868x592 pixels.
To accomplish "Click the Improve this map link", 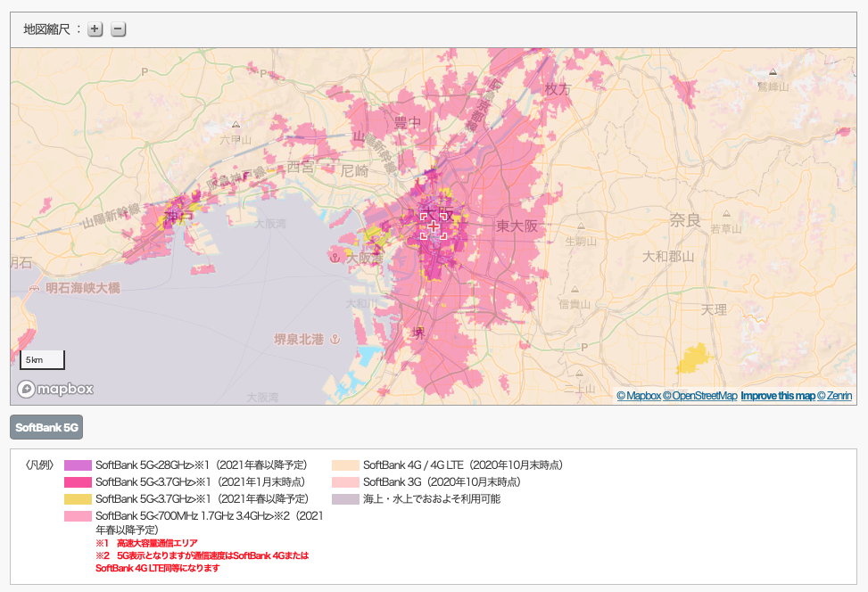I will pos(778,396).
